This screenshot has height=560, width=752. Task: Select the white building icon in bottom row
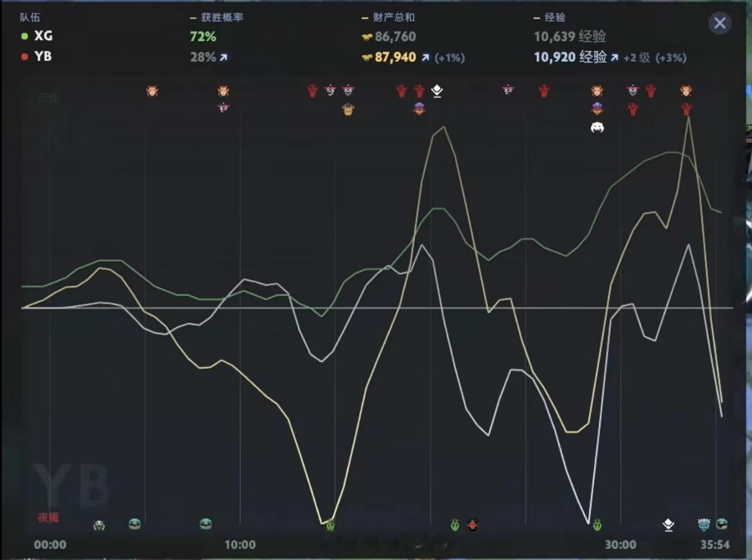click(x=669, y=525)
